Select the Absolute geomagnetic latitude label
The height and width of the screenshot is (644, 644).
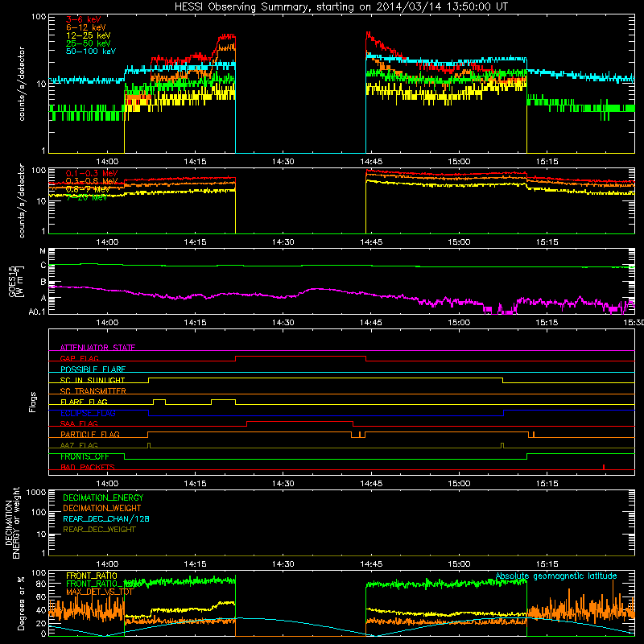tap(556, 576)
